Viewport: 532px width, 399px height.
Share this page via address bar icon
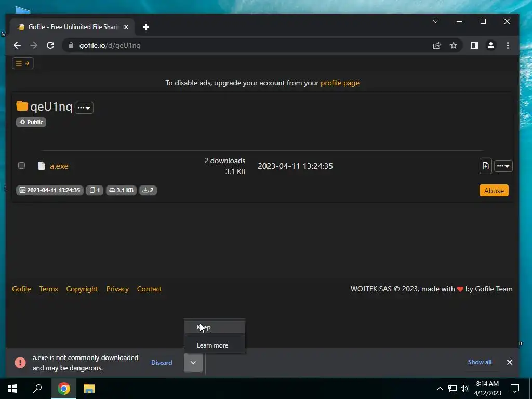[x=436, y=46]
